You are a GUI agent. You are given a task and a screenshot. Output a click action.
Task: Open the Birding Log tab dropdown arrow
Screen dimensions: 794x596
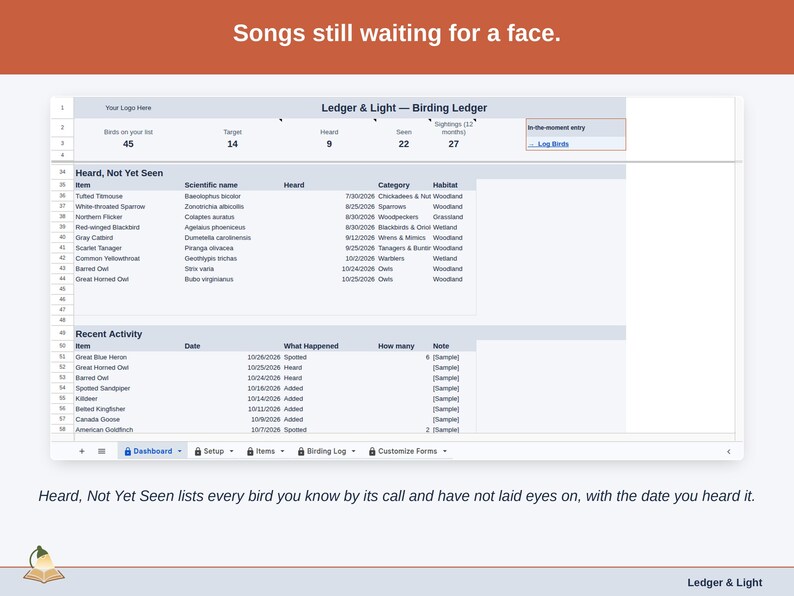(353, 451)
